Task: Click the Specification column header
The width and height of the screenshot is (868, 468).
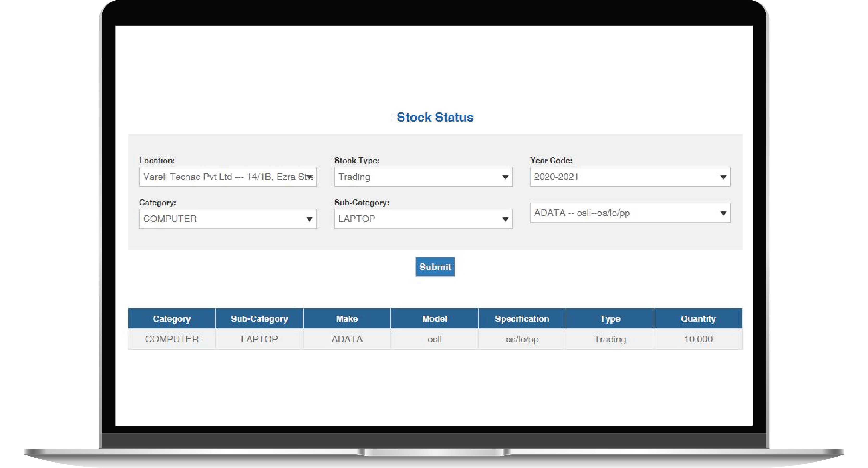Action: pos(522,319)
